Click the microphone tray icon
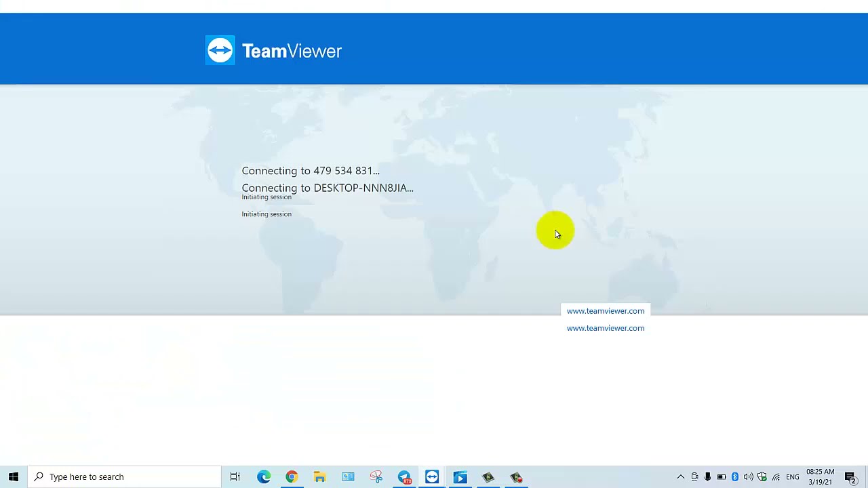868x488 pixels. [707, 477]
